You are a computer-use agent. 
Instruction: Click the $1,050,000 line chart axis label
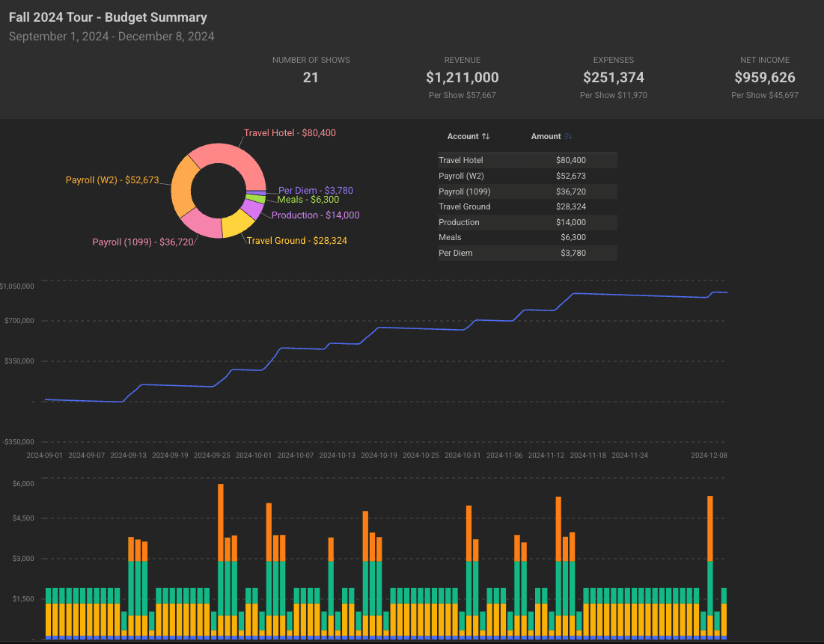[x=16, y=286]
